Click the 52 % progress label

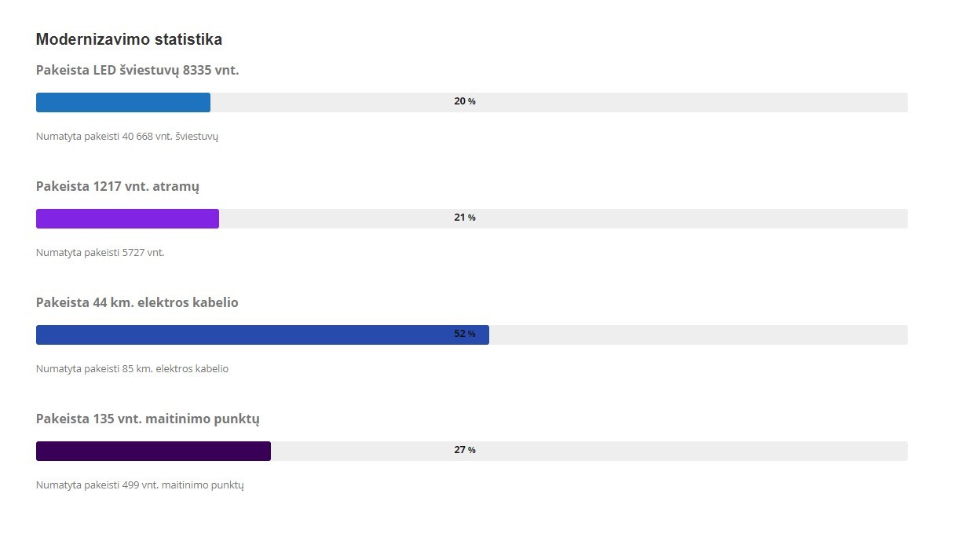tap(464, 334)
